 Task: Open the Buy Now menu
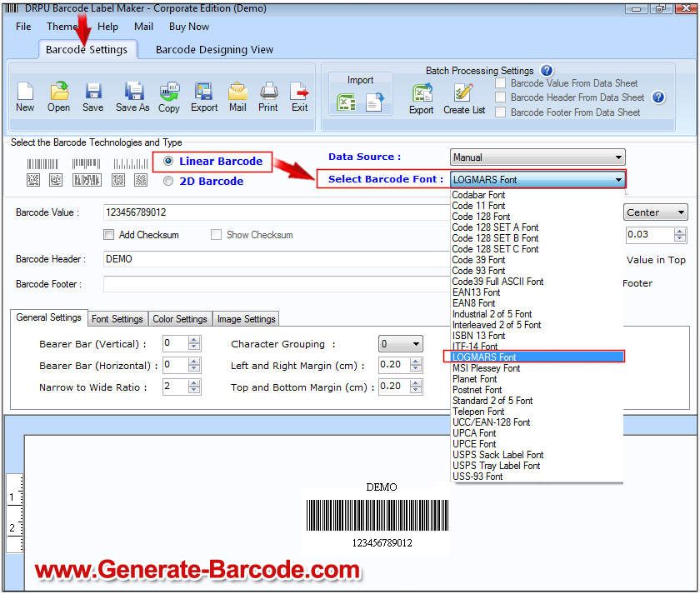[x=189, y=27]
